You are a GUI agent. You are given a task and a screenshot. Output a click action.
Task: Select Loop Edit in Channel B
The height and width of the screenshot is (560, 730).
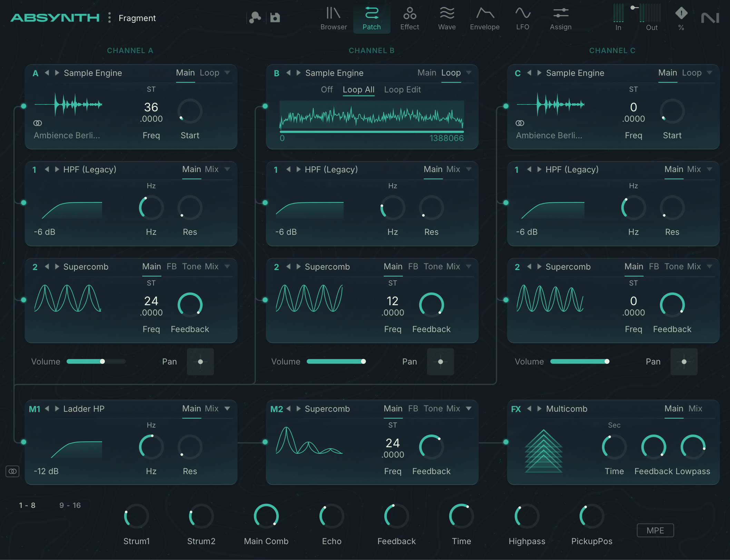pos(402,90)
